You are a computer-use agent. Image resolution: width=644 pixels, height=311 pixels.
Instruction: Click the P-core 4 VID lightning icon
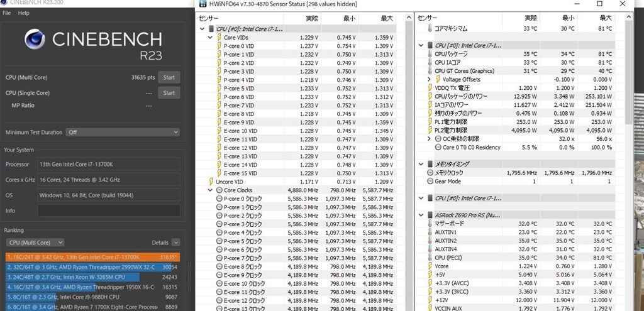219,80
